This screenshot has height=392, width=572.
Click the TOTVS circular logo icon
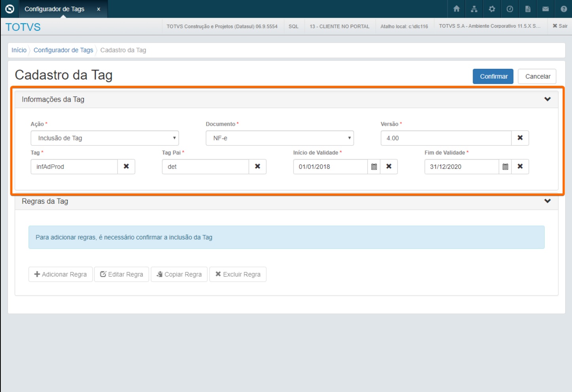(x=9, y=9)
